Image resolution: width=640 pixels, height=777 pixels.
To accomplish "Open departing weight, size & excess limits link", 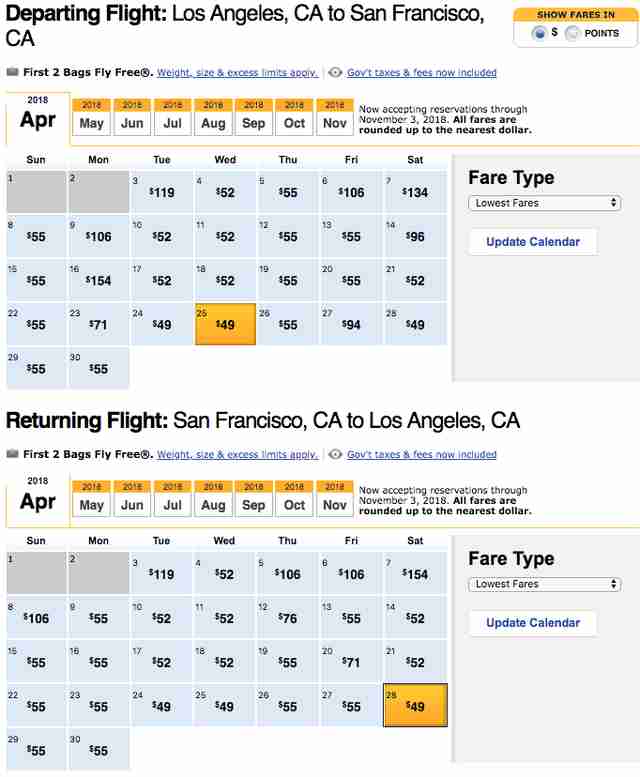I will 237,73.
